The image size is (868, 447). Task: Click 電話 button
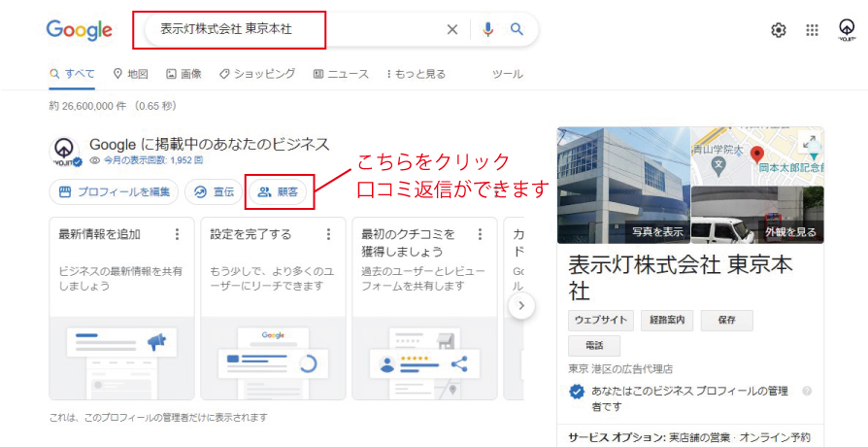[594, 346]
